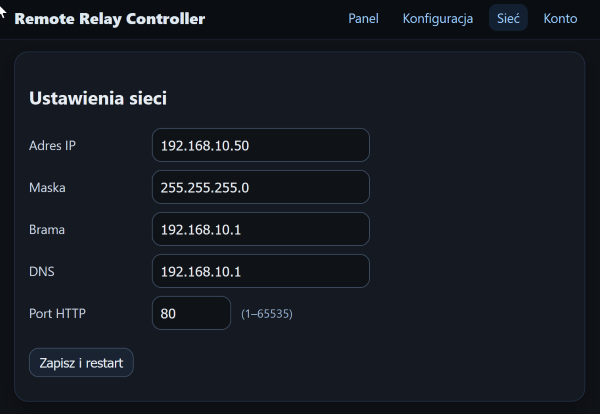This screenshot has width=600, height=414.
Task: Switch to the Konfiguracja tab
Action: coord(437,19)
